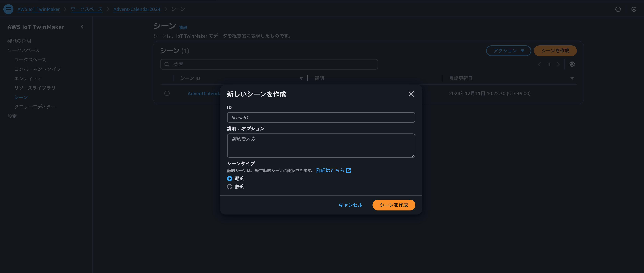Select the 動的 scene type radio
The width and height of the screenshot is (644, 273).
pos(229,178)
